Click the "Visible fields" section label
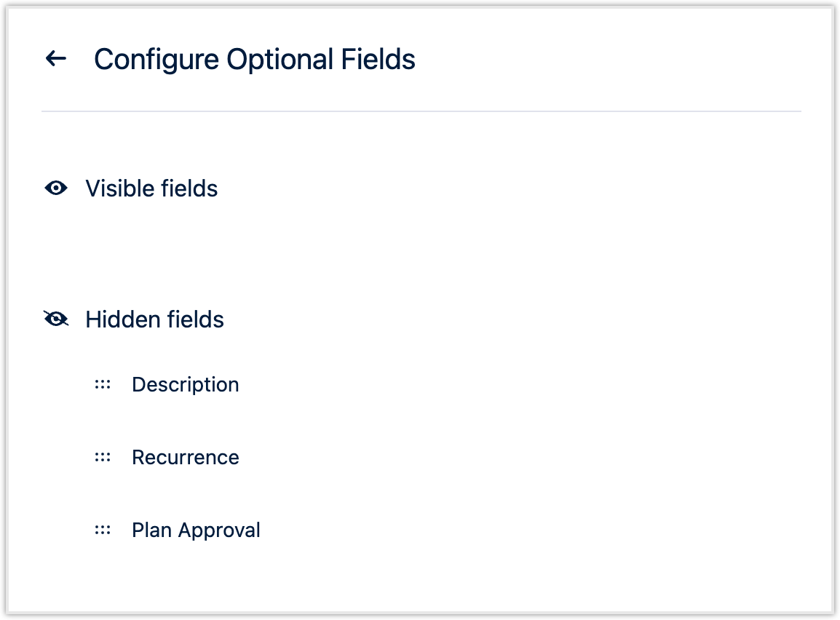This screenshot has width=840, height=620. coord(151,188)
